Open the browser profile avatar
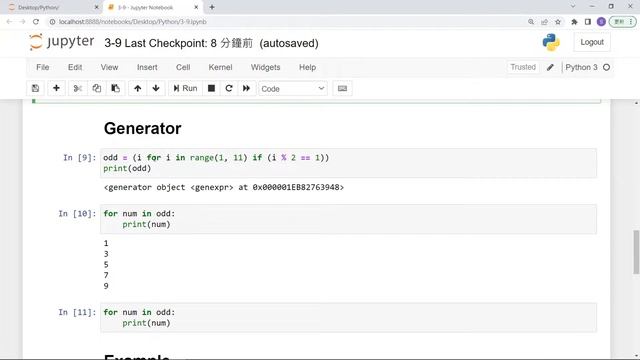 (x=601, y=22)
